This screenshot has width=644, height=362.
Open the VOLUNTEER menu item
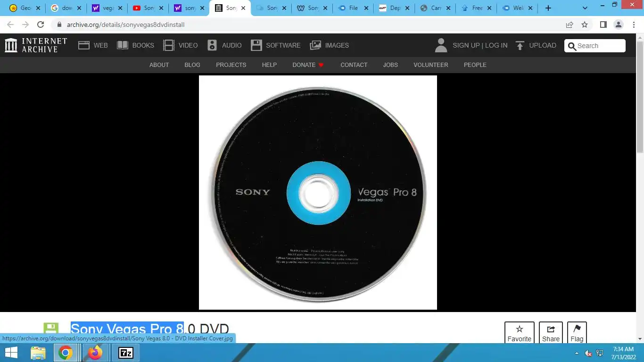point(431,65)
